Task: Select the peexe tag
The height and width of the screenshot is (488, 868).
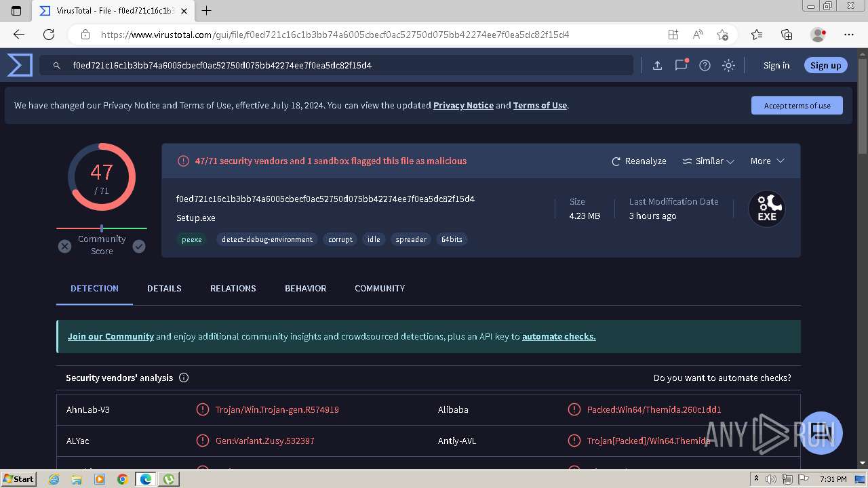Action: click(x=191, y=239)
